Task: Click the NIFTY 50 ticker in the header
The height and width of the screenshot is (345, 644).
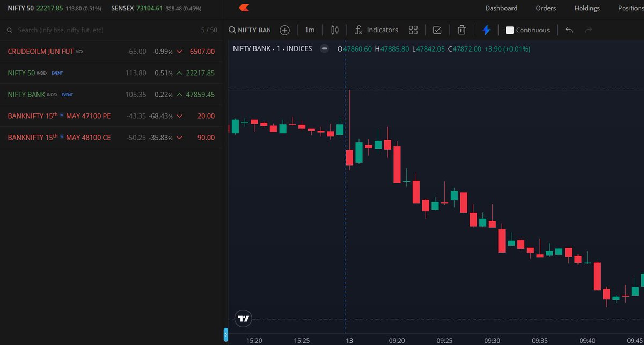Action: 55,8
